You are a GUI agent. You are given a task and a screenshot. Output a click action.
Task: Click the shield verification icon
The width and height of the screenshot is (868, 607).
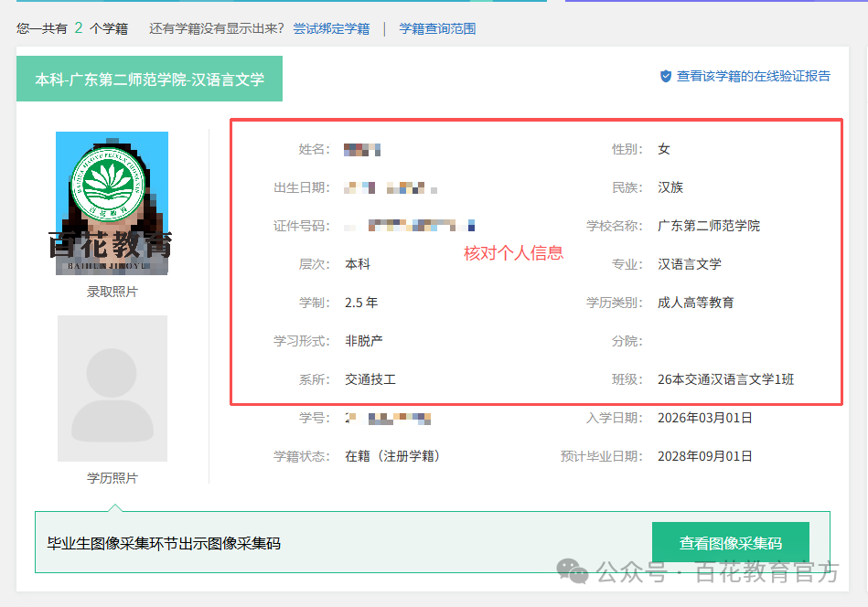(x=666, y=77)
